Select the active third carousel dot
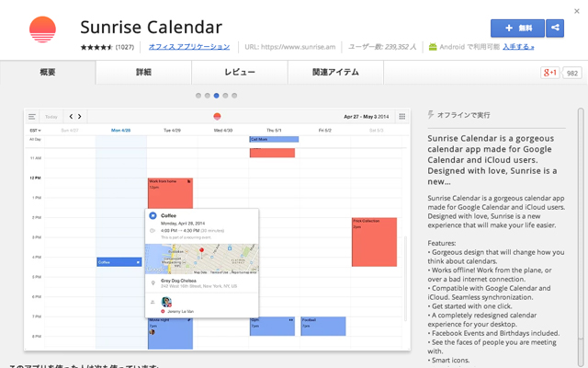This screenshot has height=368, width=588. (x=217, y=96)
